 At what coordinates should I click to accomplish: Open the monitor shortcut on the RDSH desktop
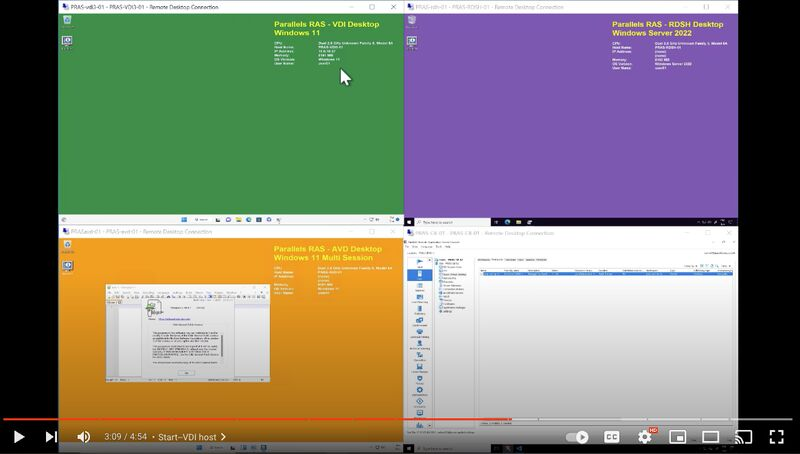coord(412,42)
